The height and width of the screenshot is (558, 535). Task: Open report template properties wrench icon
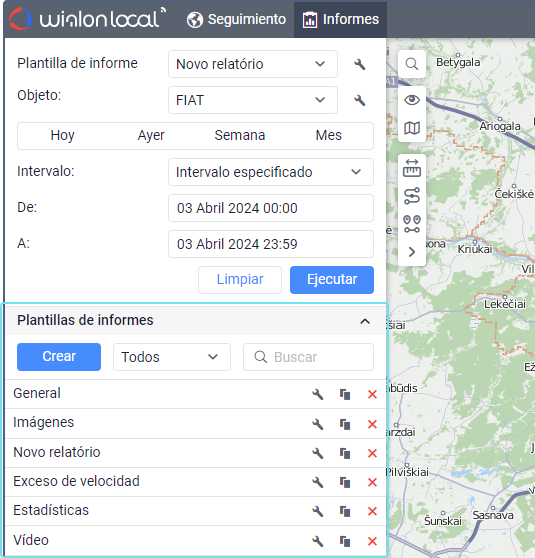(x=360, y=64)
